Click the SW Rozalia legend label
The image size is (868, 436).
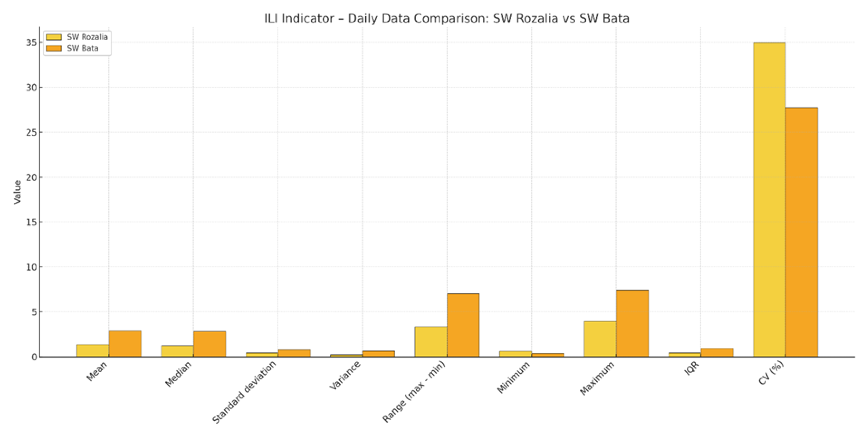click(x=87, y=37)
